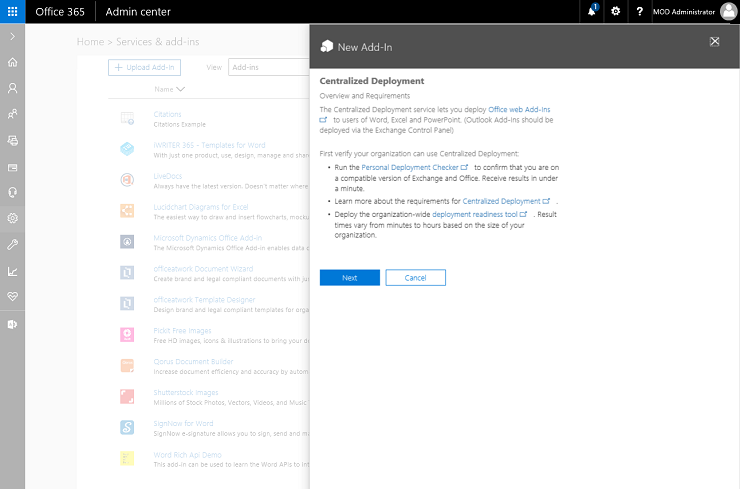Open the Health heart icon in sidebar
The width and height of the screenshot is (740, 489).
12,297
